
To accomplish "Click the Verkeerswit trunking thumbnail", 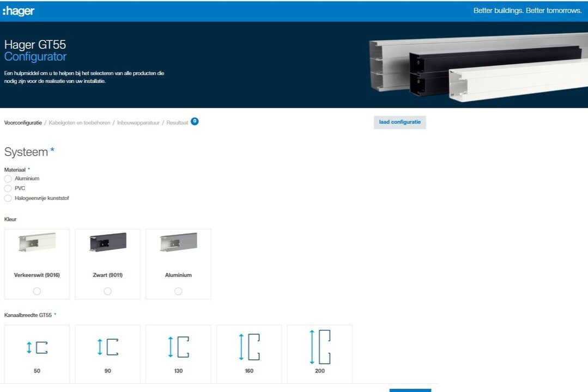I will (x=37, y=242).
